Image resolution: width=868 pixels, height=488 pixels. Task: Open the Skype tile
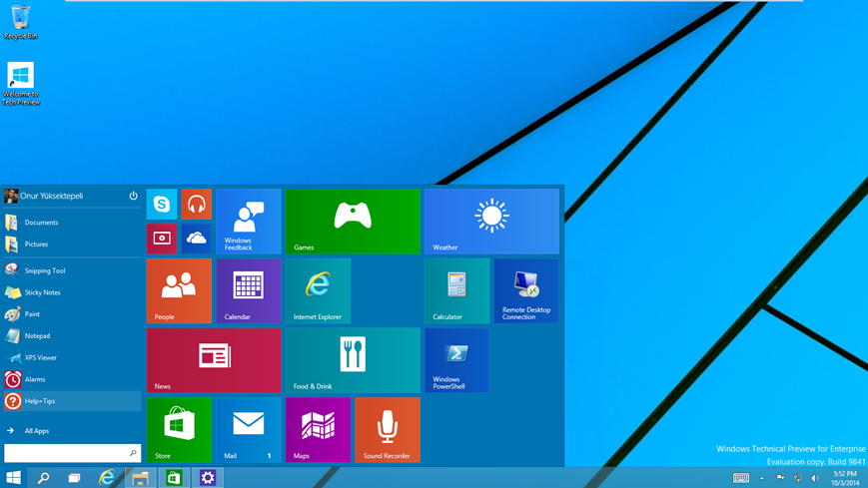tap(162, 205)
